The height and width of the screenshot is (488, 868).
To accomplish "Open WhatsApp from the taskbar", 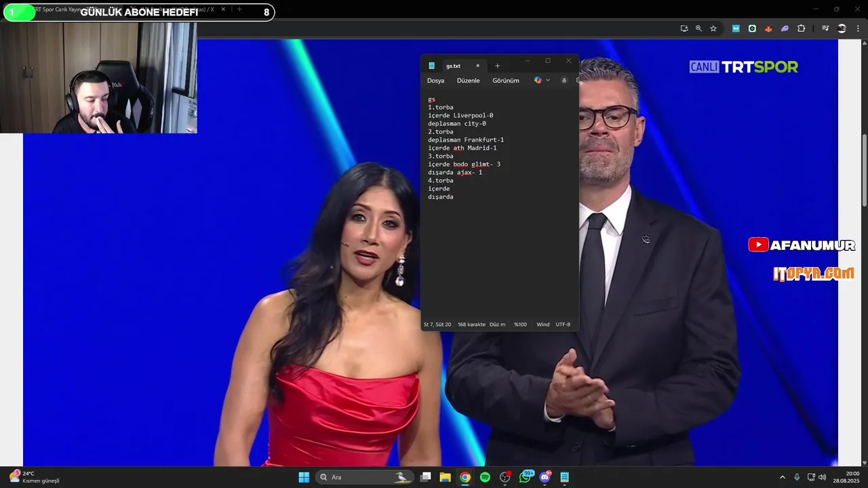I will 526,477.
